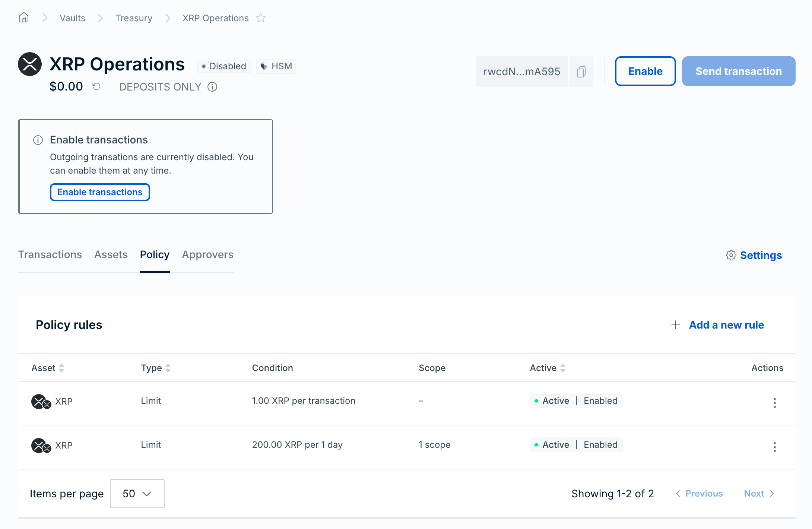Click info icon in Enable transactions notice
Viewport: 812px width, 529px height.
(x=38, y=140)
